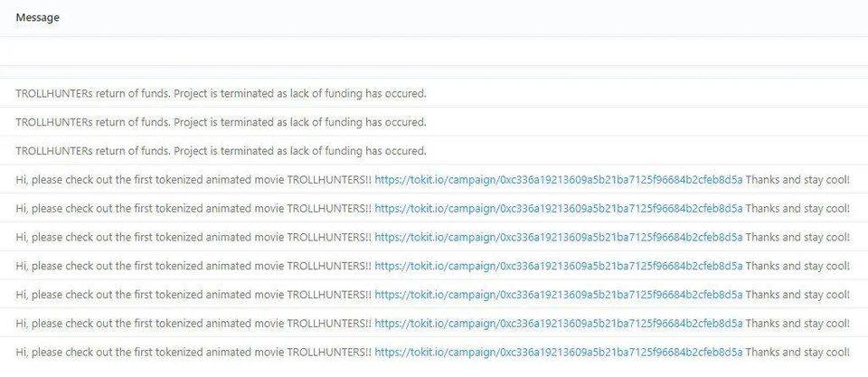Open the third tokit.io campaign link
868x377 pixels.
559,238
